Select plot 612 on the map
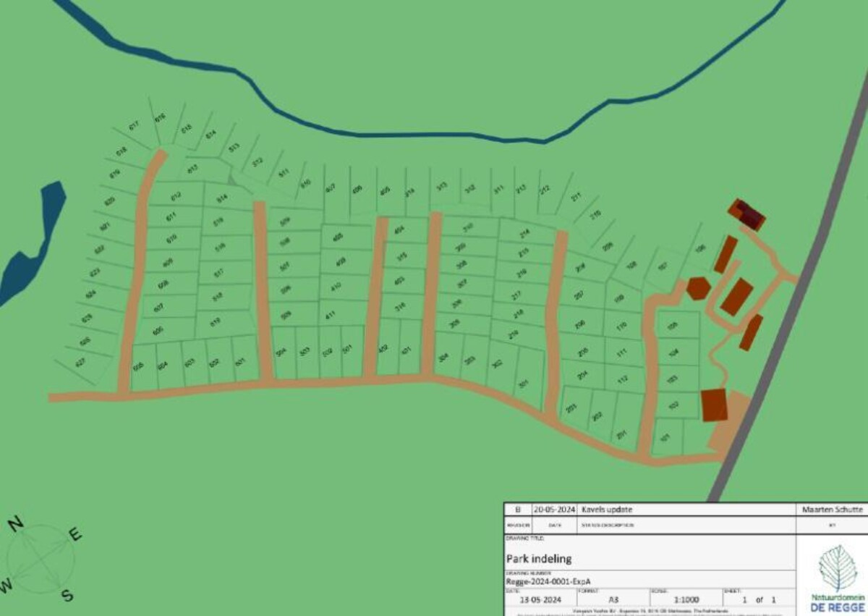 175,196
